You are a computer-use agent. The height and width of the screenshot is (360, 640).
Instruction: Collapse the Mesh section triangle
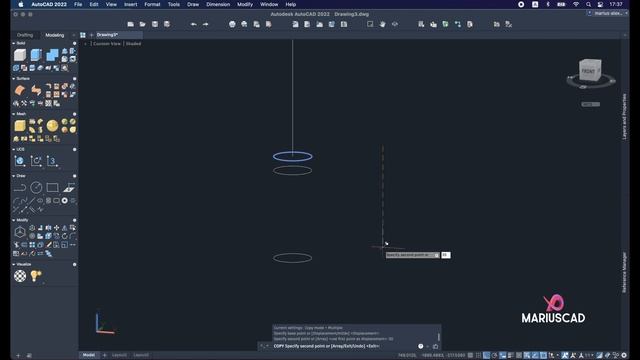(x=13, y=114)
